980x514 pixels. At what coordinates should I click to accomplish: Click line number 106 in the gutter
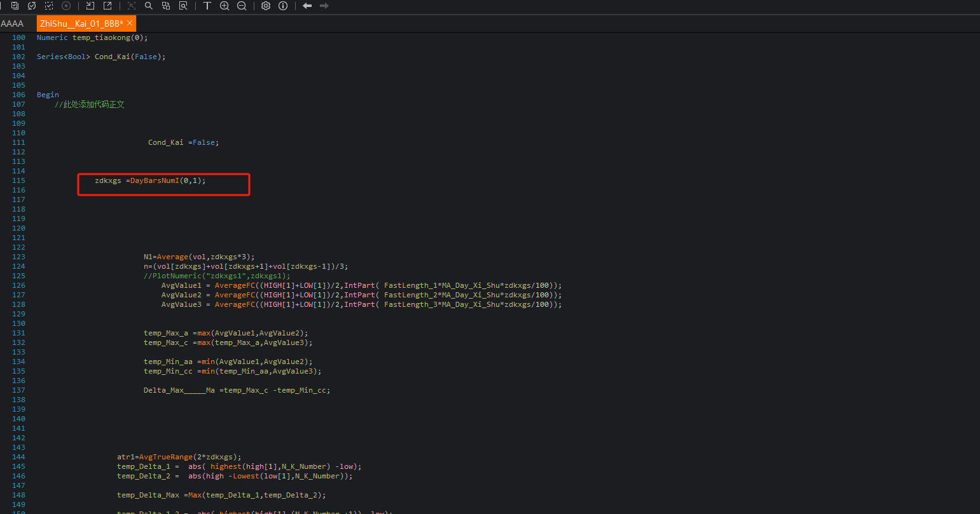pos(18,95)
